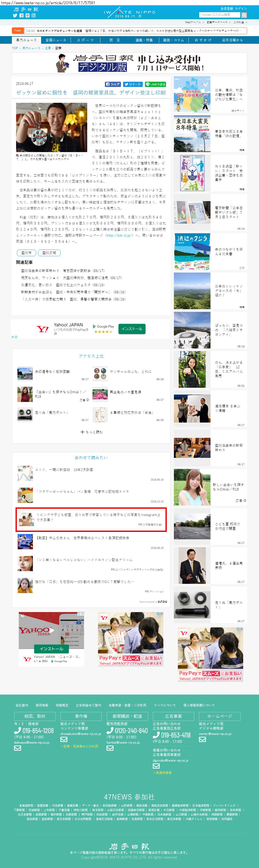Select the 県内ニュース tab
This screenshot has height=868, width=259.
26,40
